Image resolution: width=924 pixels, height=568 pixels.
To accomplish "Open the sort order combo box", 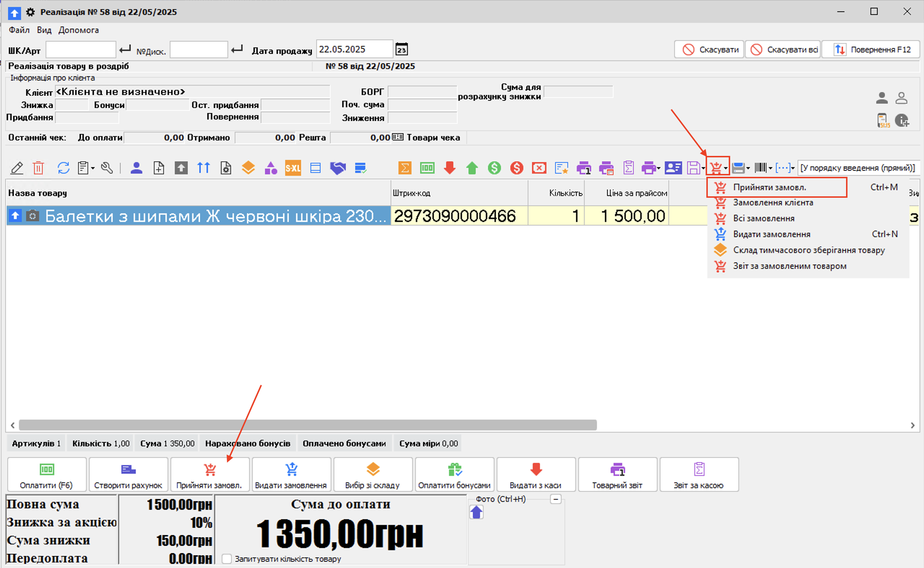I will (x=858, y=168).
